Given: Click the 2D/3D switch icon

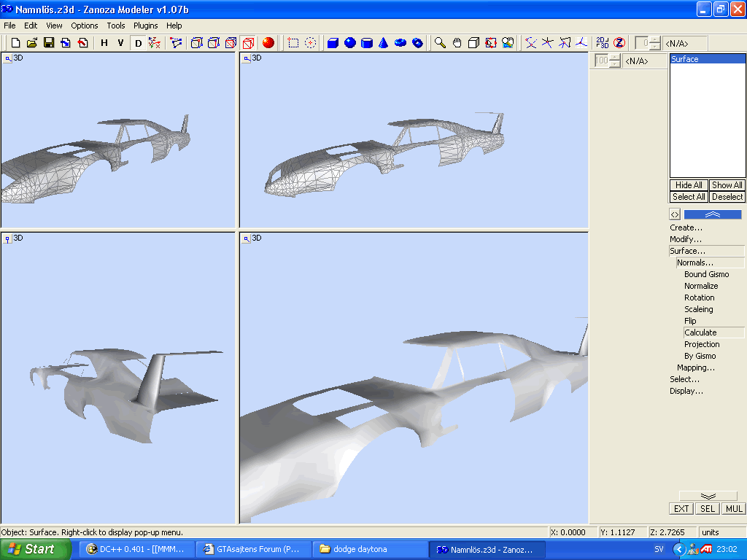Looking at the screenshot, I should coord(602,43).
